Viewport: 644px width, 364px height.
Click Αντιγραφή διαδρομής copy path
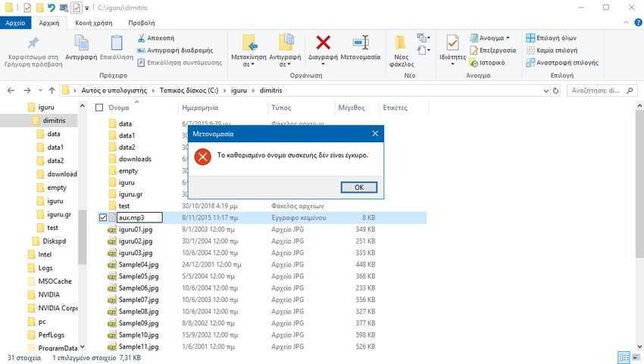[175, 51]
